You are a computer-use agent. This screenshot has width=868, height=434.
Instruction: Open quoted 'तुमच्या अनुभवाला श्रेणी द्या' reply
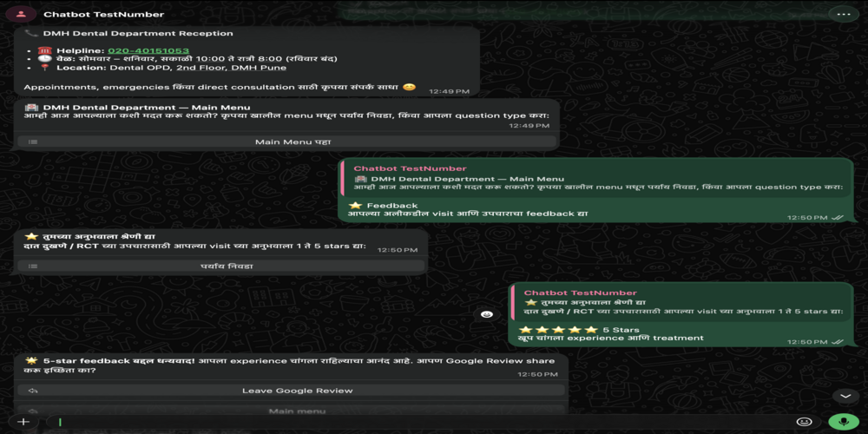(682, 303)
